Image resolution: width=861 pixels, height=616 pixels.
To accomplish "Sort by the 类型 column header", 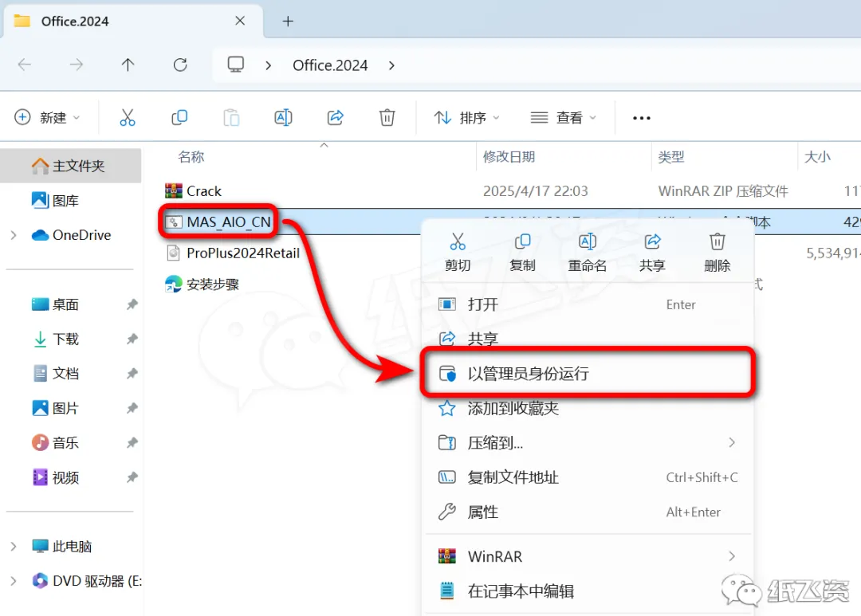I will 671,156.
